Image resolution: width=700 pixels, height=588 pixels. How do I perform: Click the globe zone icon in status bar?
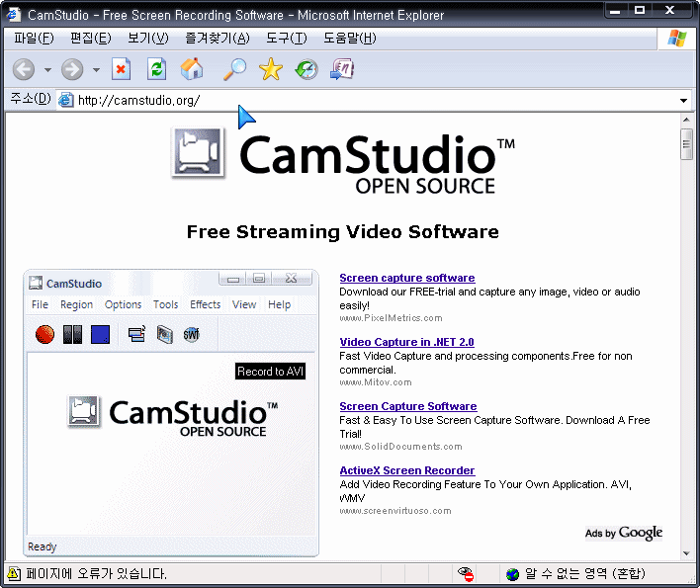coord(512,574)
